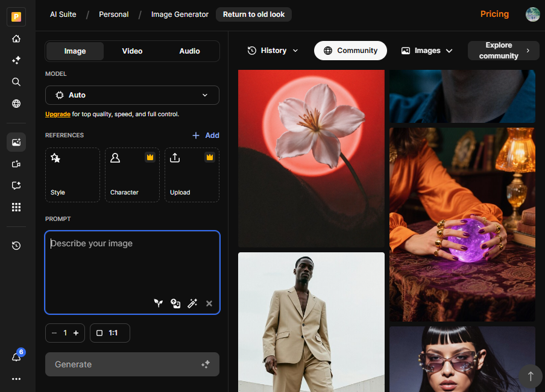Open the 1:1 aspect ratio selector
The height and width of the screenshot is (392, 545).
click(110, 333)
